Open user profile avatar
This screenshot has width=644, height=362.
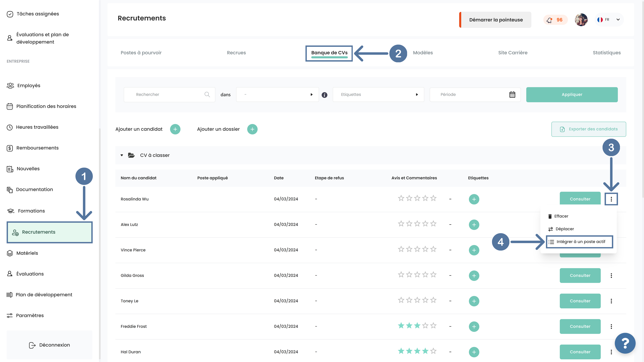tap(581, 20)
